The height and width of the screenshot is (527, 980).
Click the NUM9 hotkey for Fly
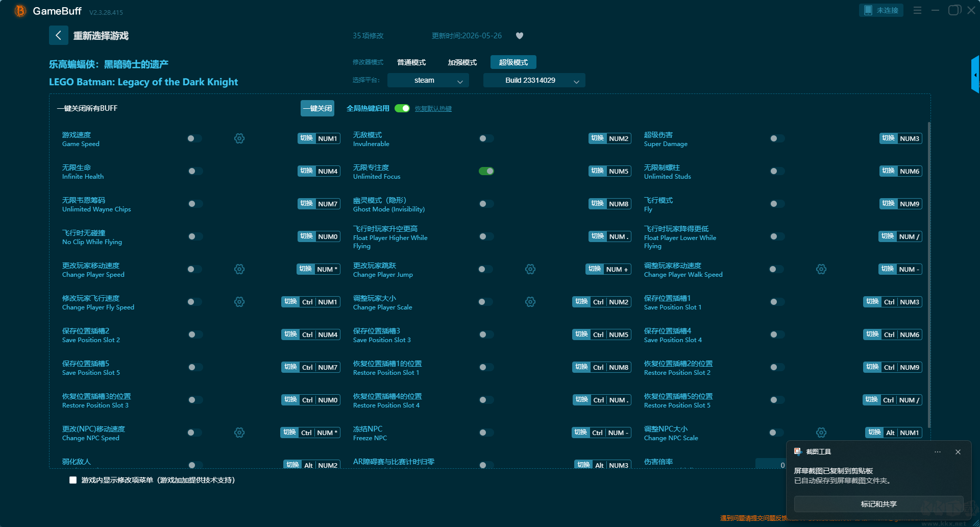coord(910,204)
